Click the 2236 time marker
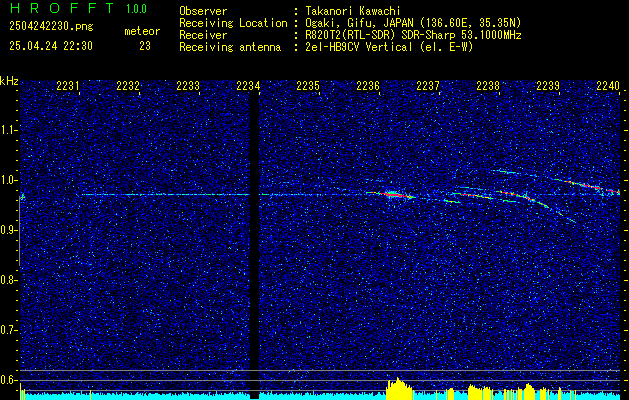Viewport: 629px width, 400px height. pyautogui.click(x=368, y=86)
